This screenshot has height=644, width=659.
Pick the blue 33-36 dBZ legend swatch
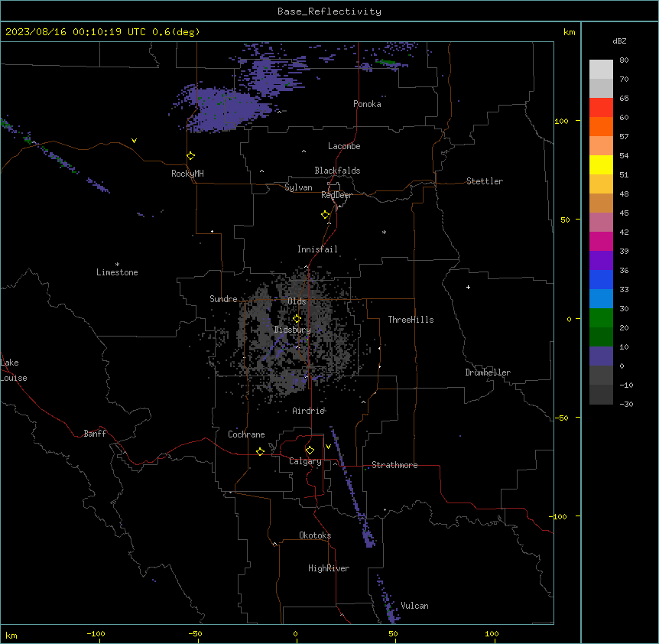pyautogui.click(x=601, y=279)
